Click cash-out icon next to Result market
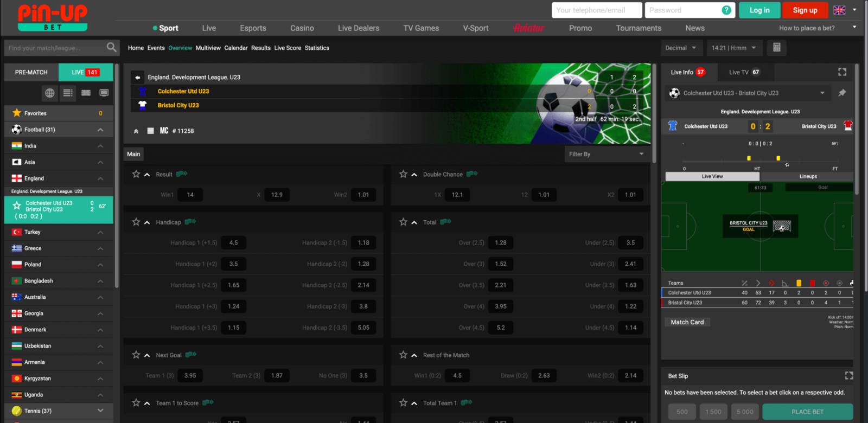 tap(182, 174)
